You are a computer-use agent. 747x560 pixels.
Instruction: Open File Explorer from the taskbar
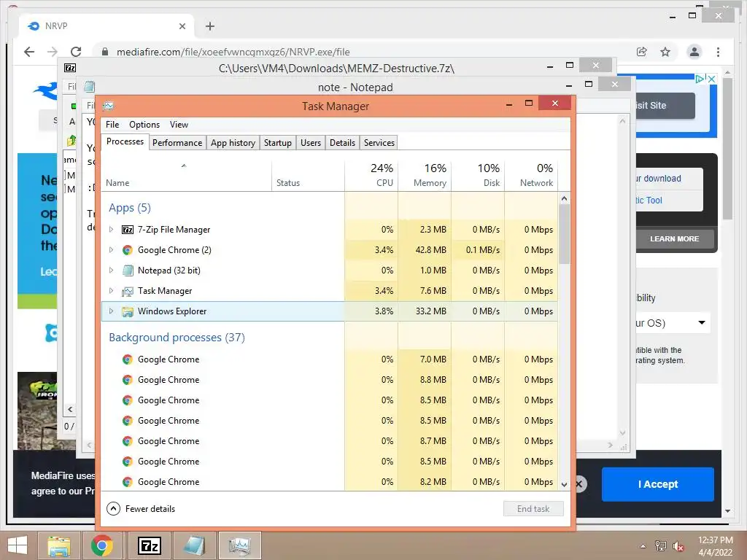58,545
